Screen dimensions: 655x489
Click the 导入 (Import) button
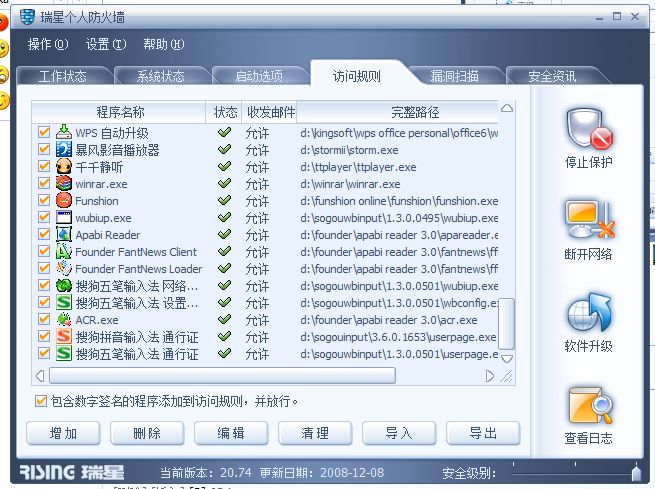[399, 433]
